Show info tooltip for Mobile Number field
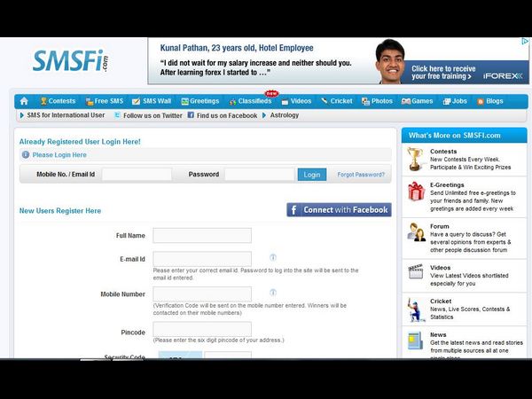 (273, 293)
